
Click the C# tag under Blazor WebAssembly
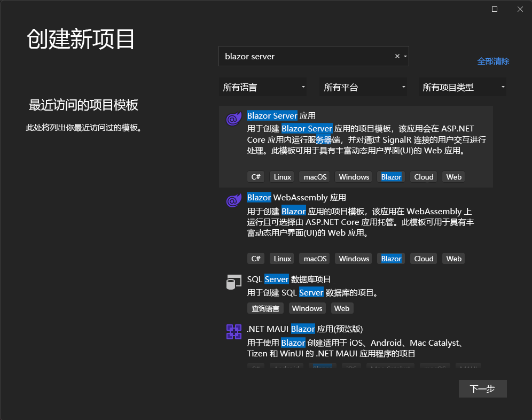256,259
